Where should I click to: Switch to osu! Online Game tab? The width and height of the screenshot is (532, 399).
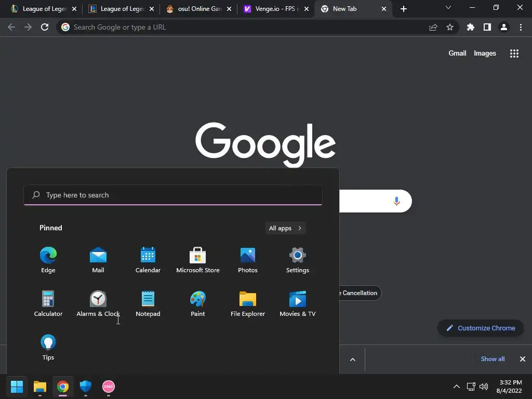click(198, 9)
